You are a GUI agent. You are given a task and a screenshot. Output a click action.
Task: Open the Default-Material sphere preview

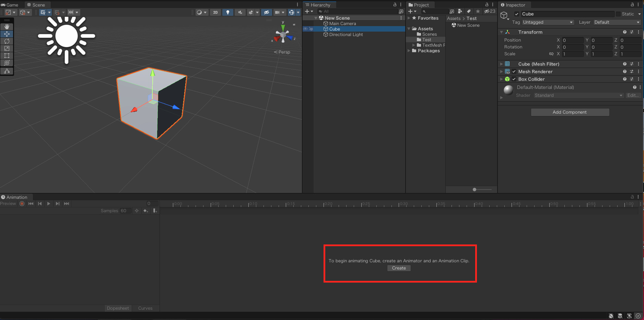[508, 90]
